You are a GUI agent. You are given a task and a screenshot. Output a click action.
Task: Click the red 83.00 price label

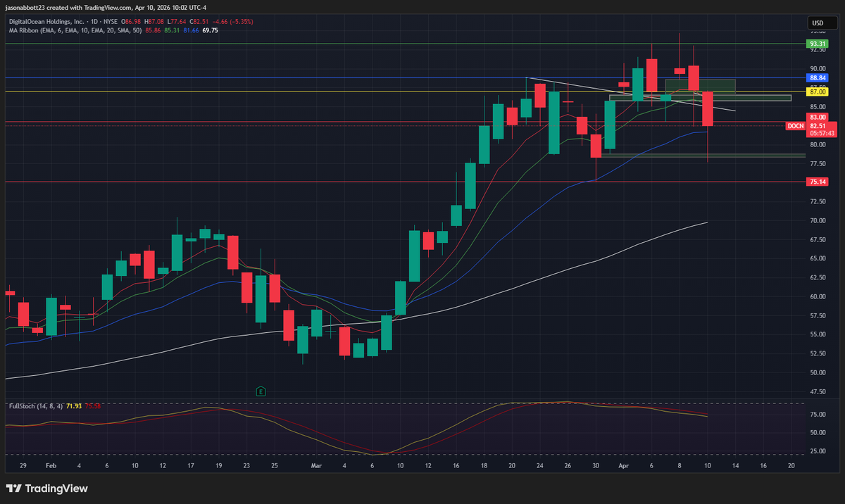(818, 117)
